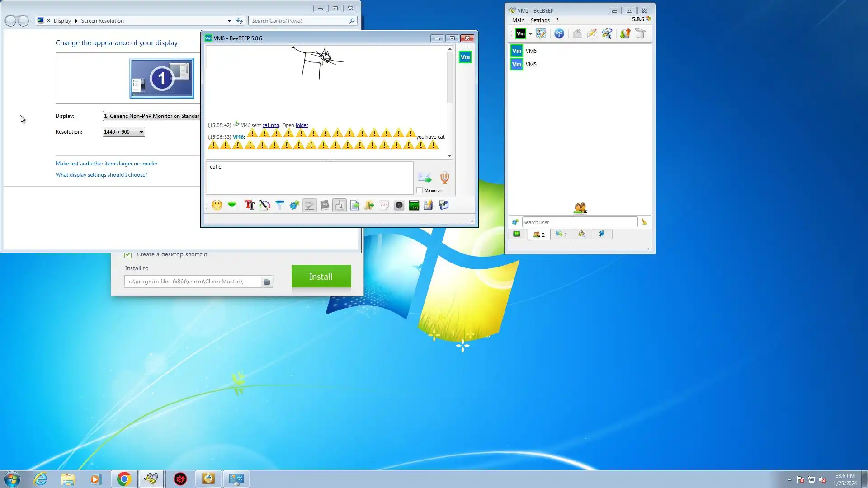Click the funnel filter icon

pyautogui.click(x=279, y=205)
